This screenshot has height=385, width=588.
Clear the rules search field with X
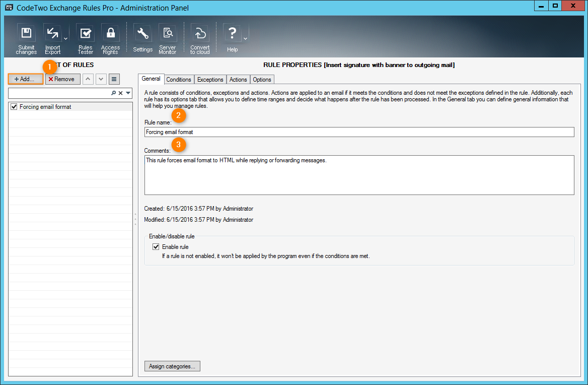[x=120, y=93]
